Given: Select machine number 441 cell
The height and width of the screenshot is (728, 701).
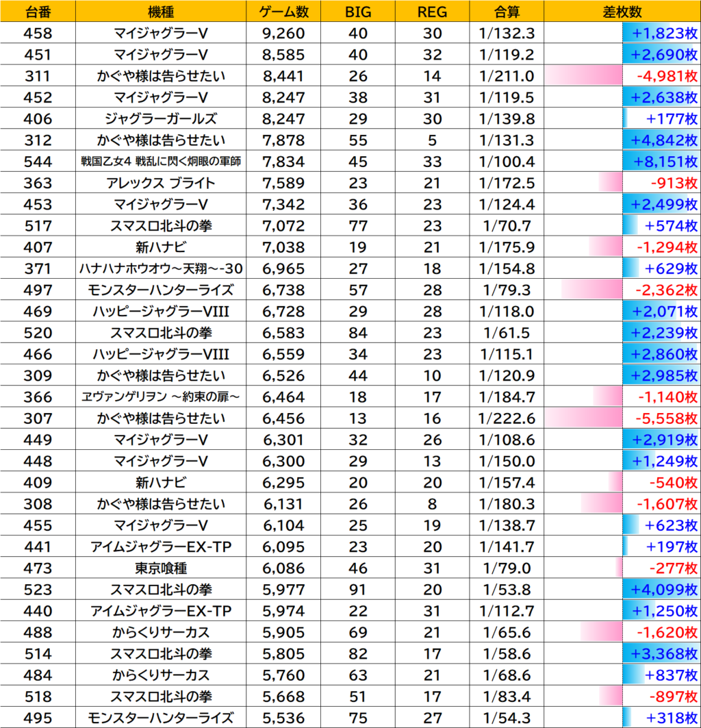Looking at the screenshot, I should [38, 546].
